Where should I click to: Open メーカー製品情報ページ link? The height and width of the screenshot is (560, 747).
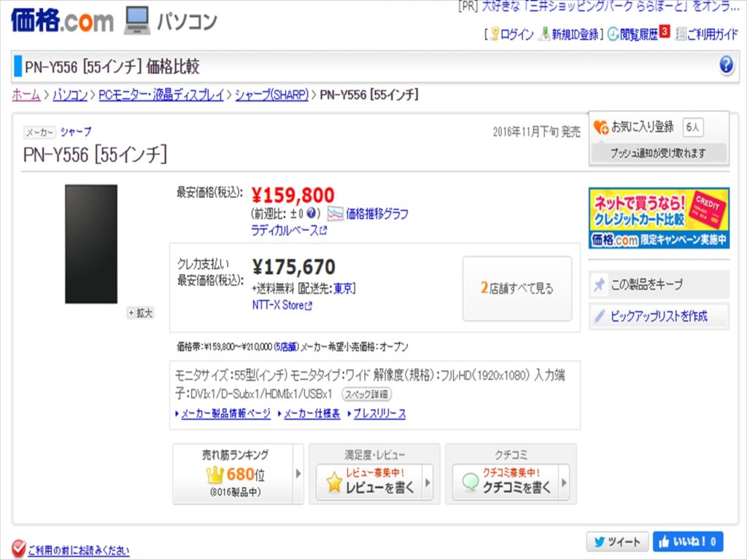point(225,413)
